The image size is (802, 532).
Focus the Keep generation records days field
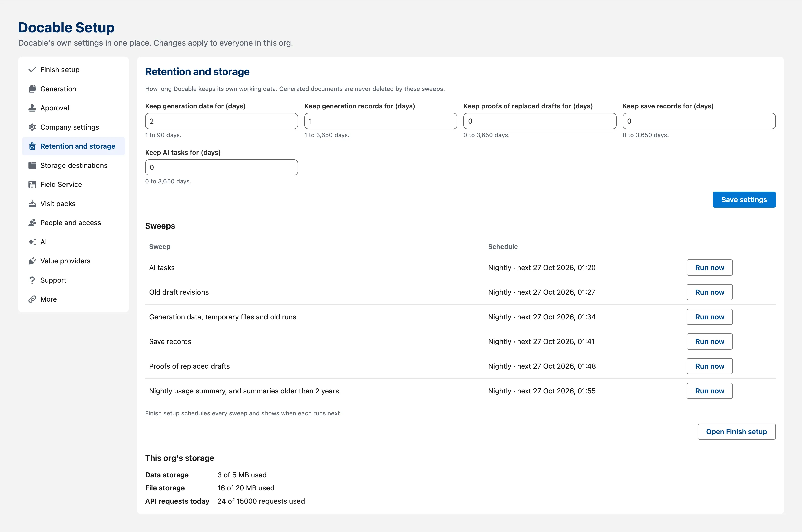coord(381,121)
